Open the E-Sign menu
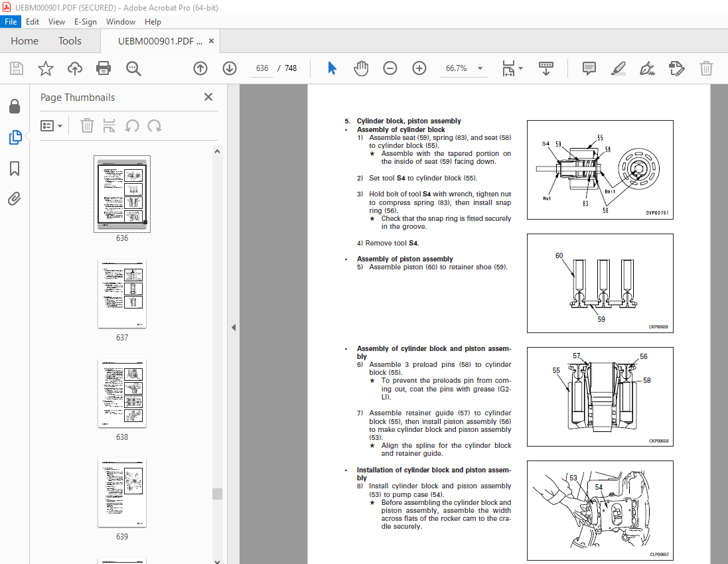 [86, 22]
